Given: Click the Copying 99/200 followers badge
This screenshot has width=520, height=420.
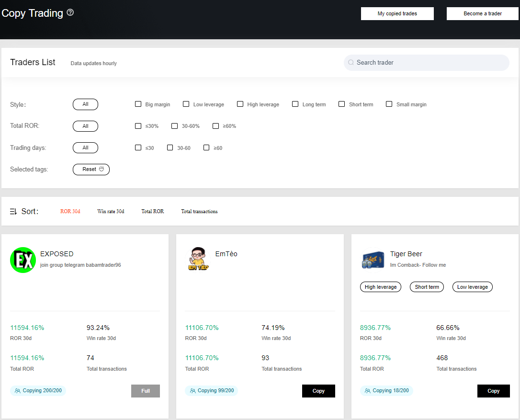Looking at the screenshot, I should (x=211, y=391).
